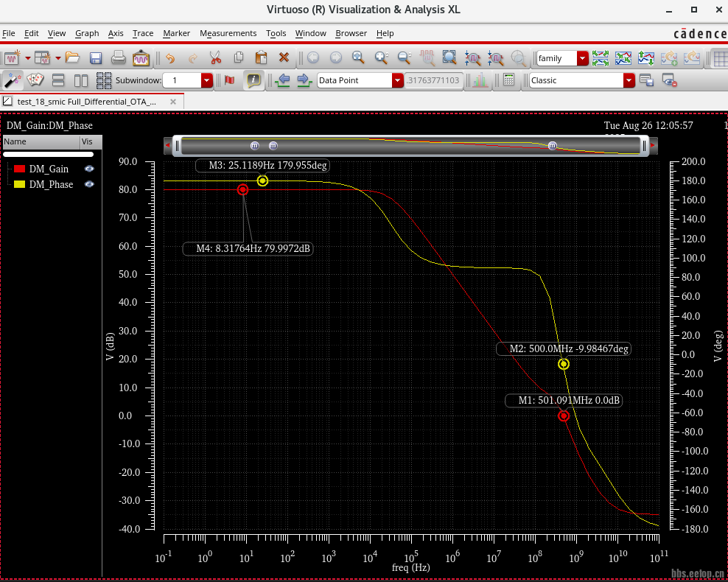Close the test_18_smic tab
728x582 pixels.
pyautogui.click(x=173, y=102)
